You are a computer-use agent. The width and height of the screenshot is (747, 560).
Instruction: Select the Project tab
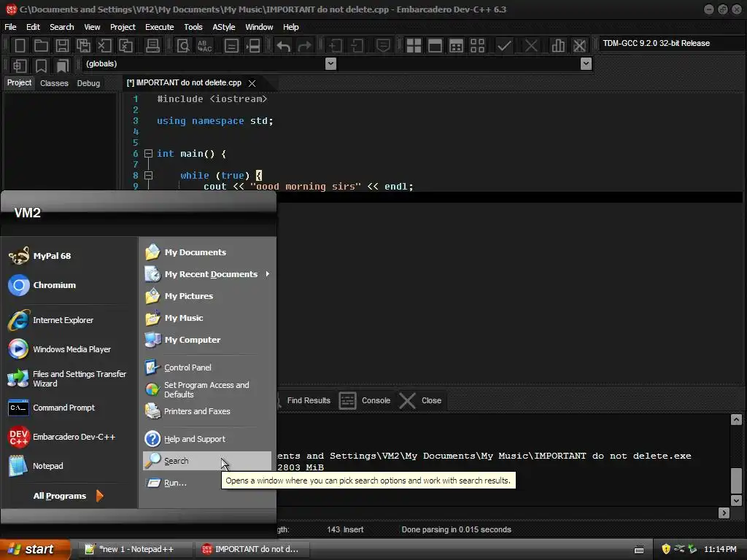(19, 83)
